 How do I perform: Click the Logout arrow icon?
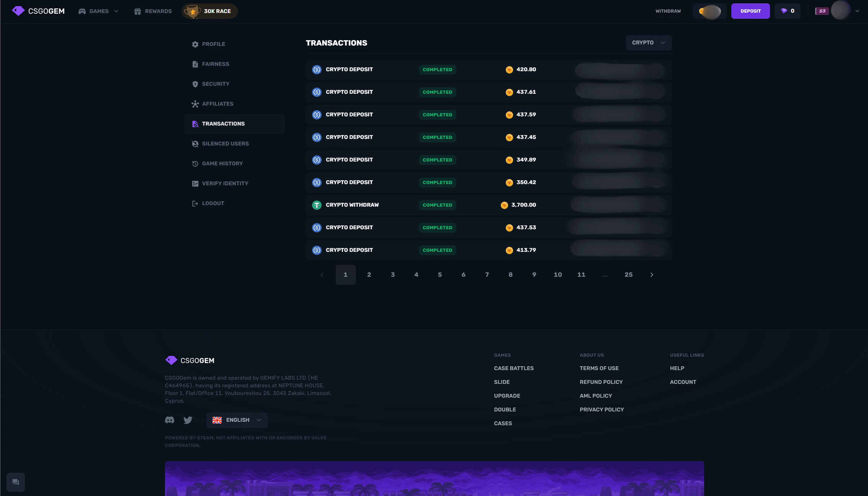click(195, 204)
